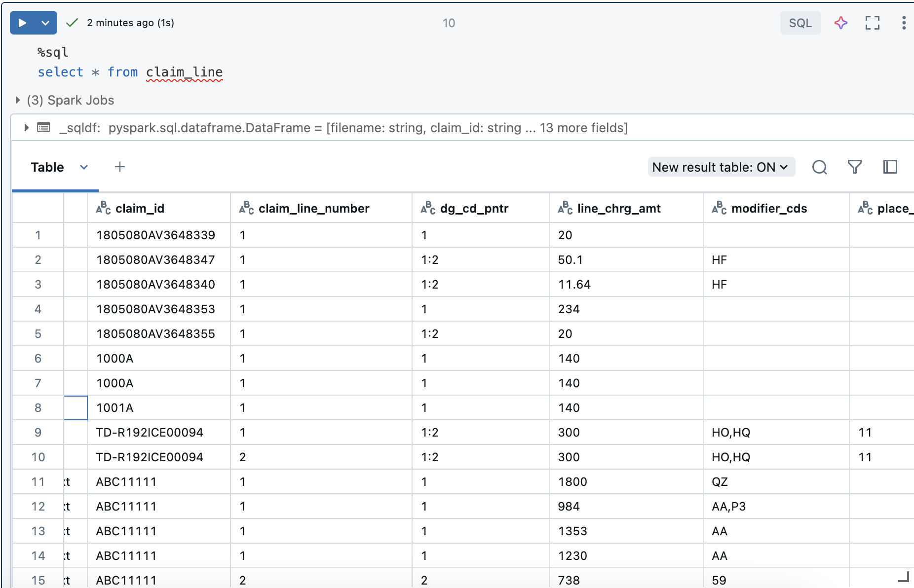Click the claim_line table name in query
The image size is (914, 588).
click(x=185, y=72)
